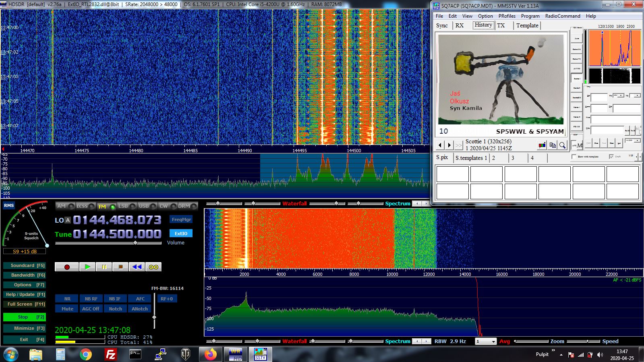The height and width of the screenshot is (362, 644).
Task: Open FileZilla from the taskbar
Action: click(x=110, y=354)
